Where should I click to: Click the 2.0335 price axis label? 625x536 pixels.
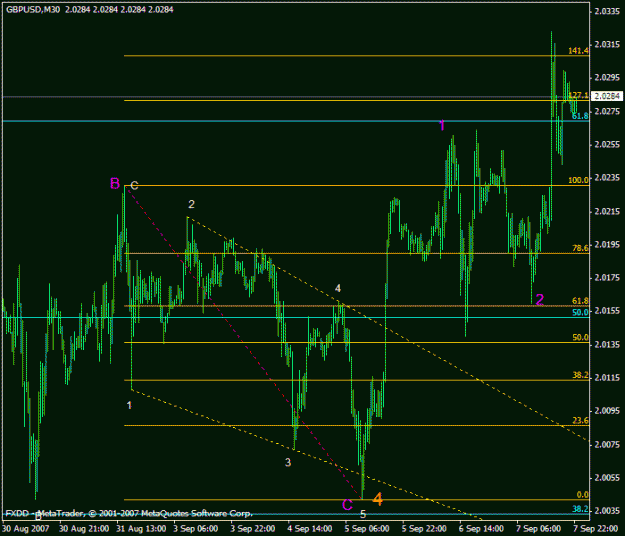pos(607,11)
